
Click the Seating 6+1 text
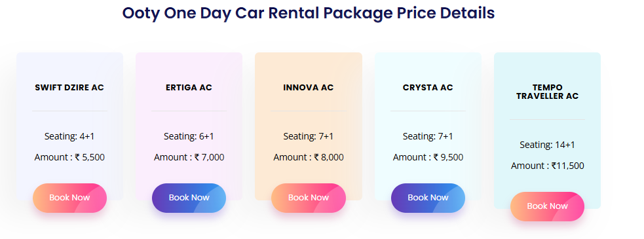pos(189,136)
